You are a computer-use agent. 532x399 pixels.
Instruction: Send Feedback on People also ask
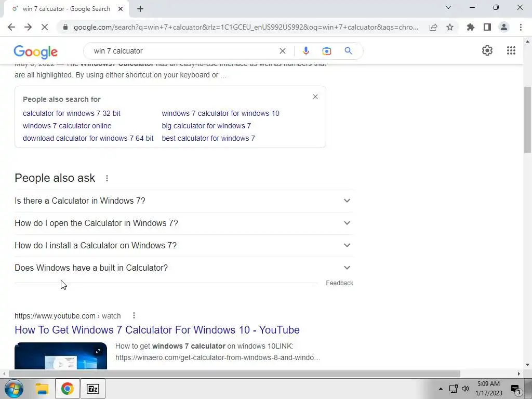pyautogui.click(x=340, y=283)
